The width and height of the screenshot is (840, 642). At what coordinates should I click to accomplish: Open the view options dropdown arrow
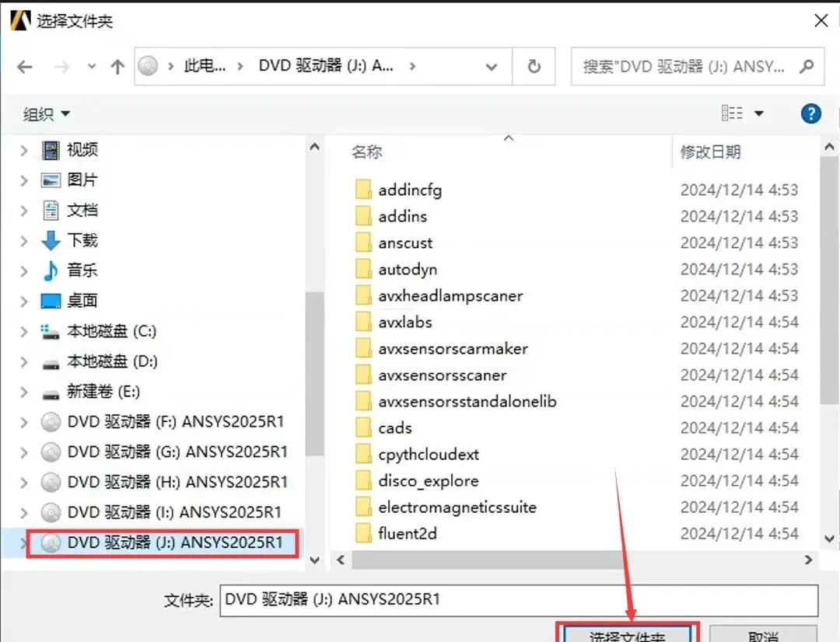(758, 113)
